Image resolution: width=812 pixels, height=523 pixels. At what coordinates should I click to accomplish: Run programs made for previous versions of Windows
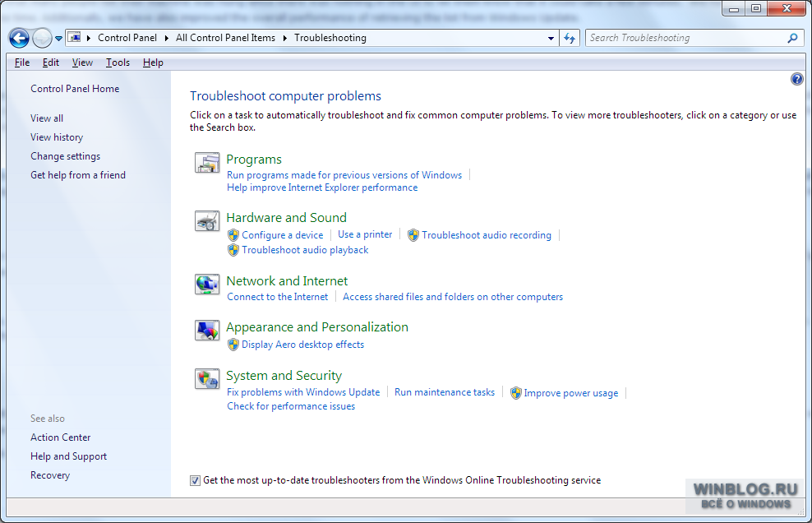point(344,175)
